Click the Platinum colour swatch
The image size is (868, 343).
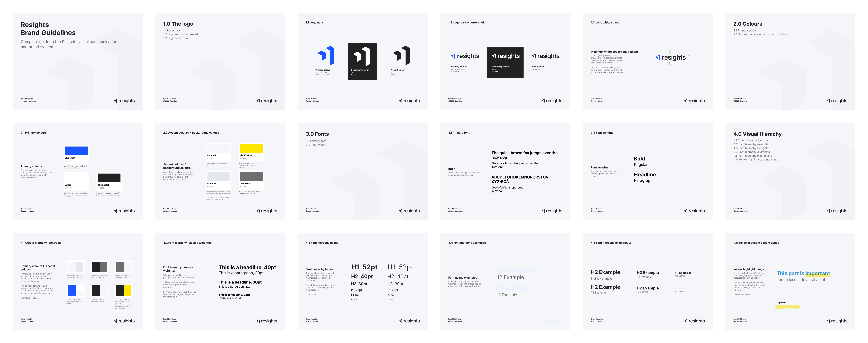click(x=218, y=177)
